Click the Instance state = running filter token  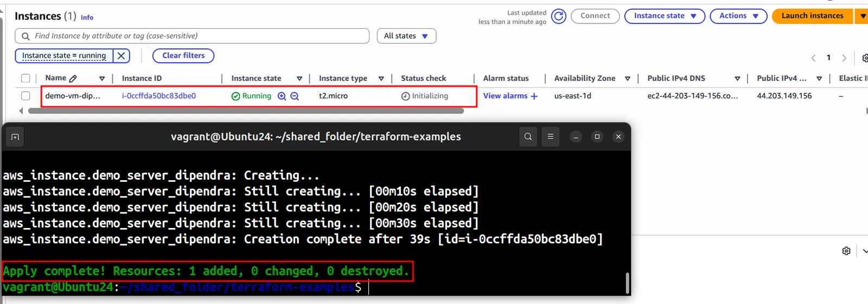click(x=64, y=56)
